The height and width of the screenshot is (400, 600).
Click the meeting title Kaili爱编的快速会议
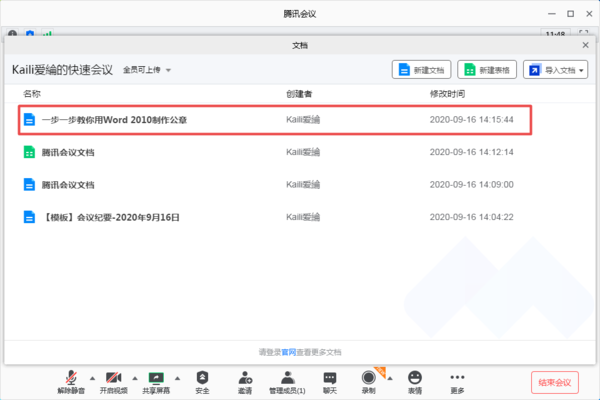(x=62, y=70)
